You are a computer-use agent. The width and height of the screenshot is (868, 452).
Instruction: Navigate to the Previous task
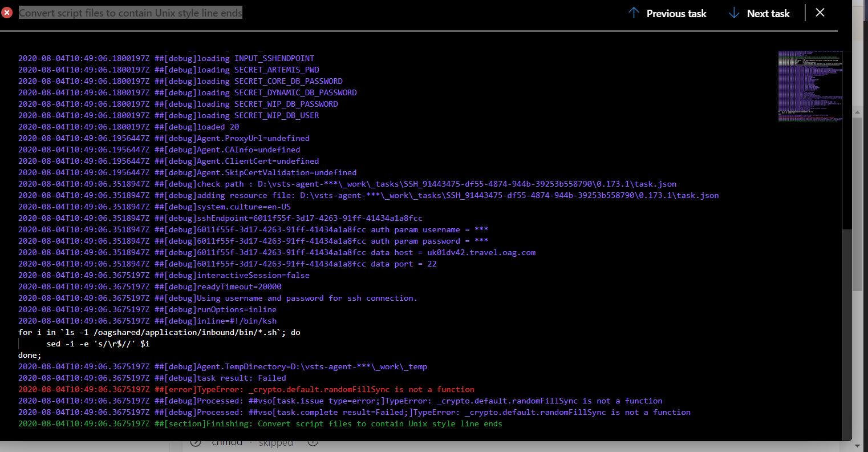click(676, 13)
